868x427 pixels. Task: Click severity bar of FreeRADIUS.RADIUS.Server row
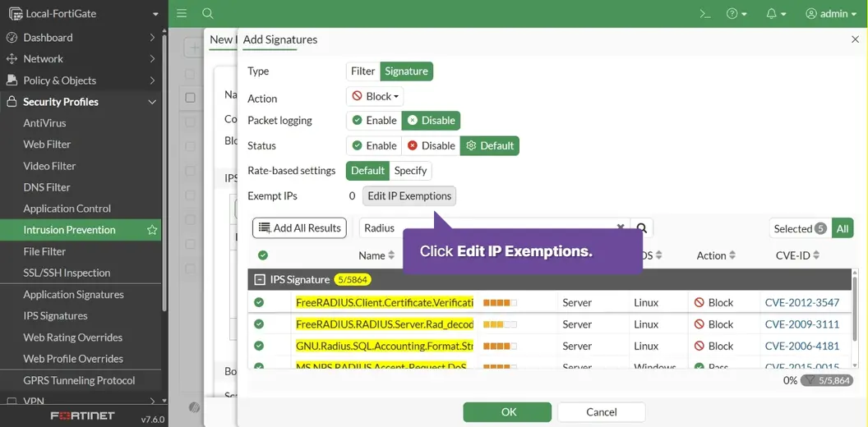coord(500,324)
